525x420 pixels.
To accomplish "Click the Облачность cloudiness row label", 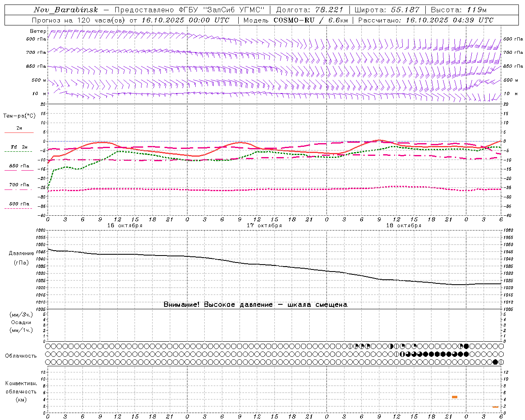I will pos(21,356).
